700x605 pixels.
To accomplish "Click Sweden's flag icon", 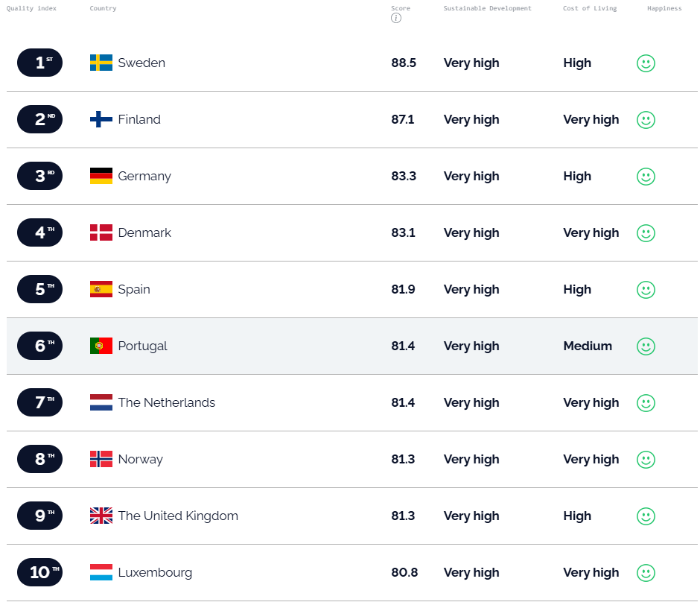I will [x=101, y=63].
